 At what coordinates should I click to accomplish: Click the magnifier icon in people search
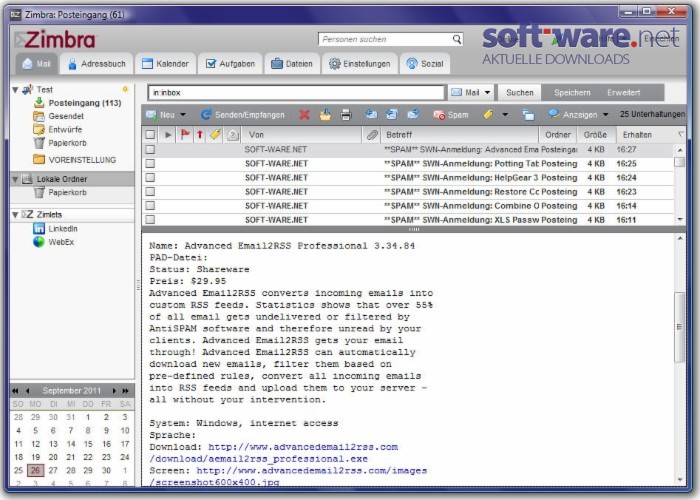(457, 39)
